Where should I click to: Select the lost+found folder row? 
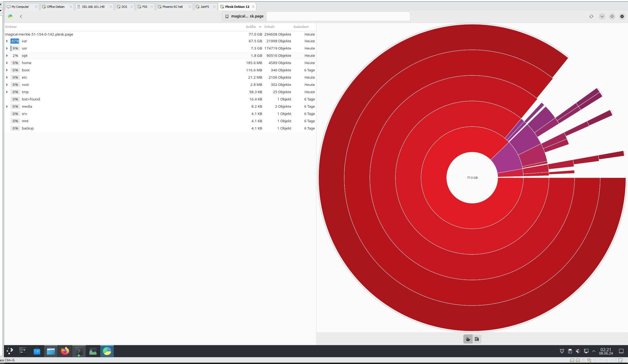(160, 99)
